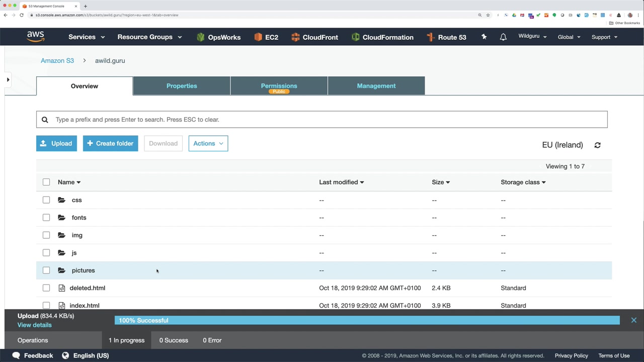
Task: Sort by the Storage class column
Action: 523,182
